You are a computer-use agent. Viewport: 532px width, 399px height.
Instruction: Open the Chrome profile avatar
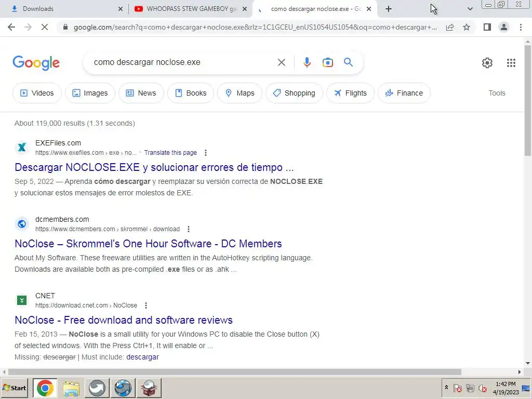504,27
